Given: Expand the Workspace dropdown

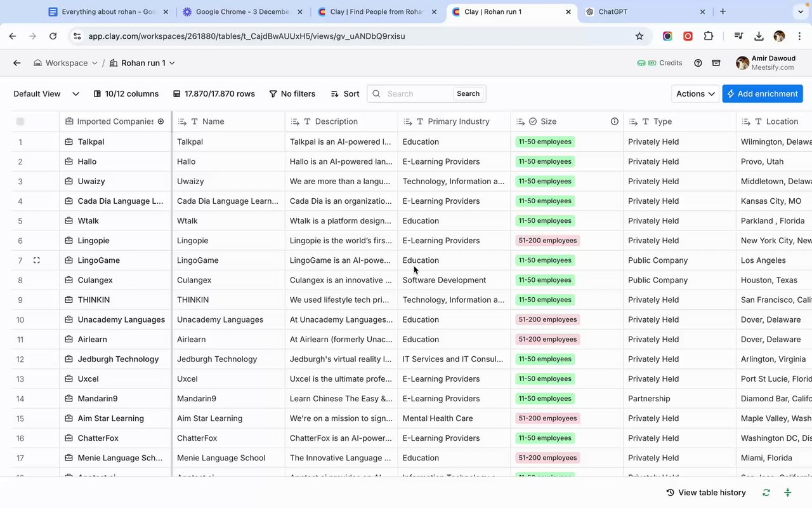Looking at the screenshot, I should click(x=66, y=63).
